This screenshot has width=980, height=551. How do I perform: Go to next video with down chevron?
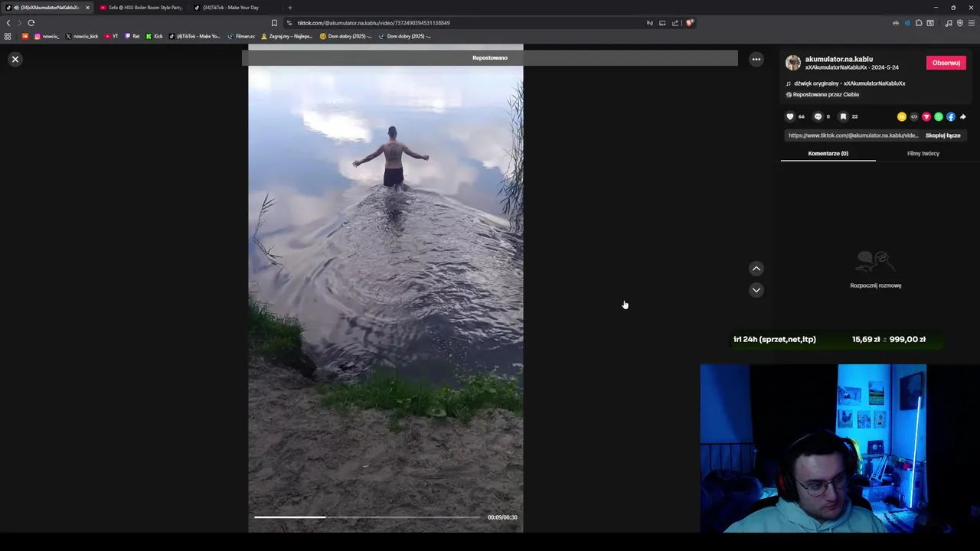[756, 289]
